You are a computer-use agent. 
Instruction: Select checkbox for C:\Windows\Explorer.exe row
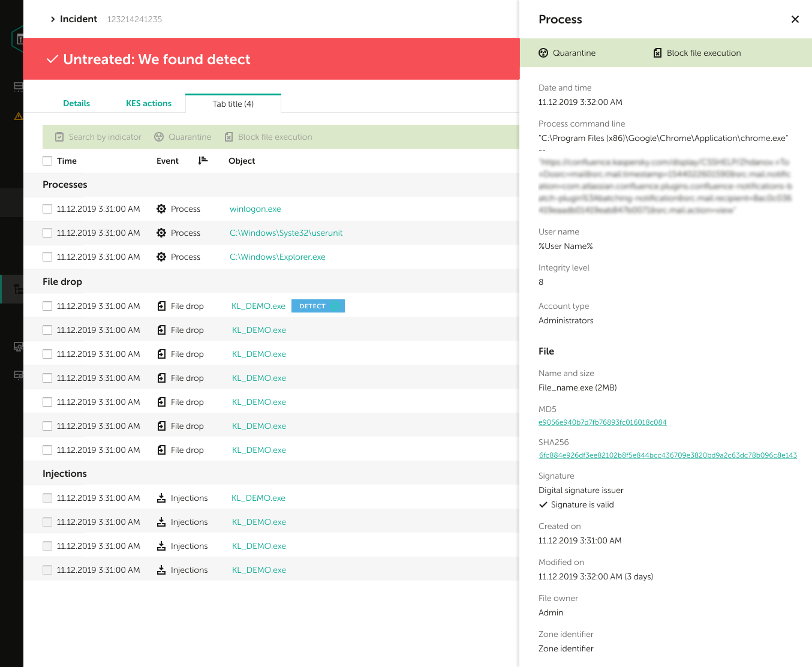point(47,257)
